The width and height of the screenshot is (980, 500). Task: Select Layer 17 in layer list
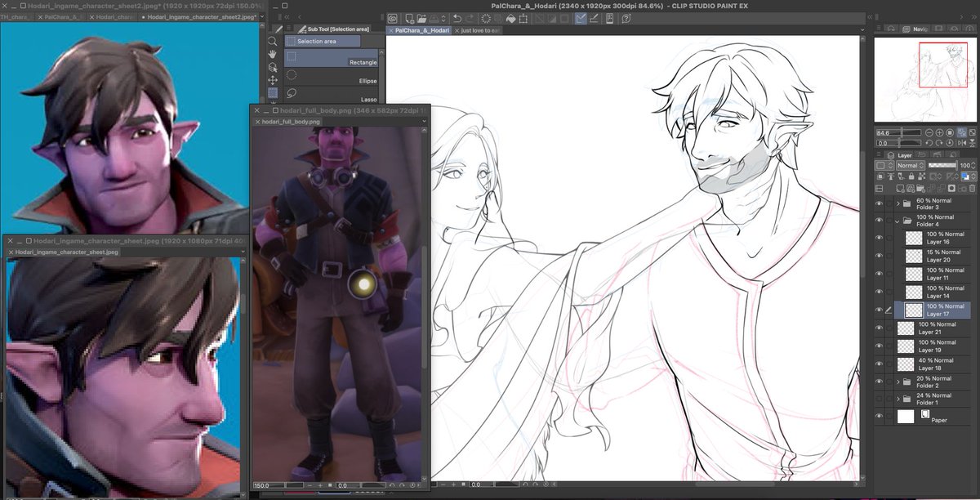pos(933,310)
